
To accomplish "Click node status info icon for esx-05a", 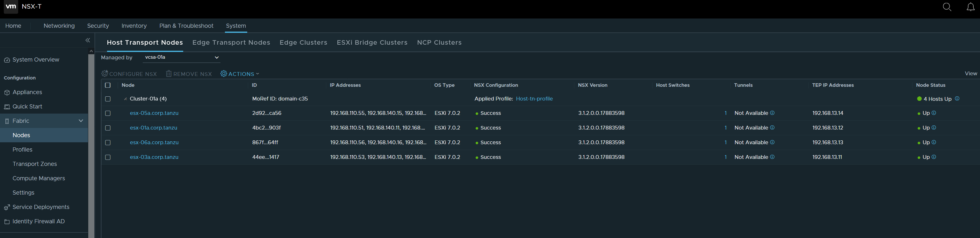I will [x=934, y=113].
